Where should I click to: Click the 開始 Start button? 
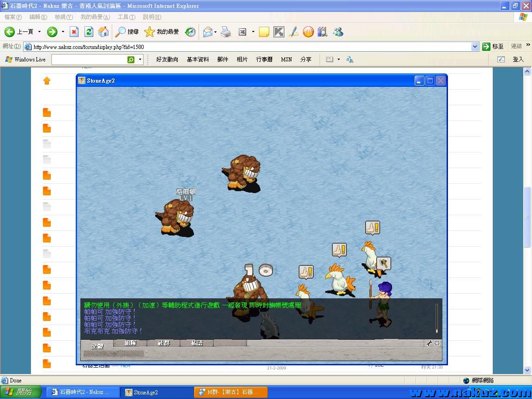click(20, 392)
